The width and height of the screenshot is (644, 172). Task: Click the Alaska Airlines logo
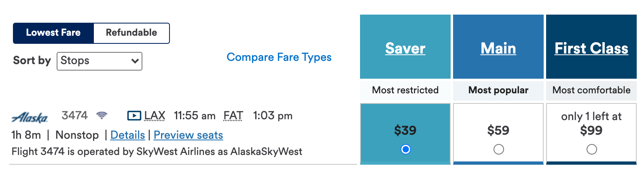coord(30,117)
